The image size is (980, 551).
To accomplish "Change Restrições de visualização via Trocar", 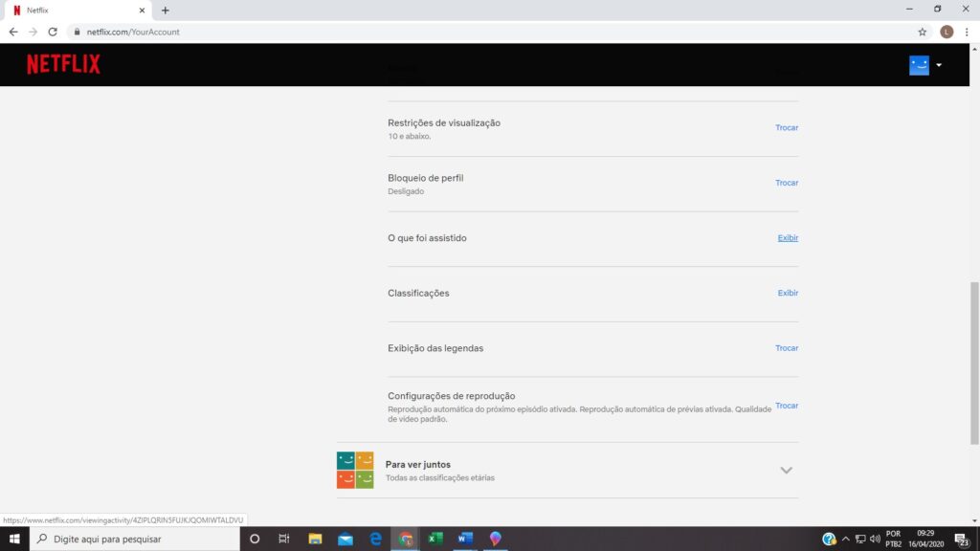I will [x=787, y=127].
